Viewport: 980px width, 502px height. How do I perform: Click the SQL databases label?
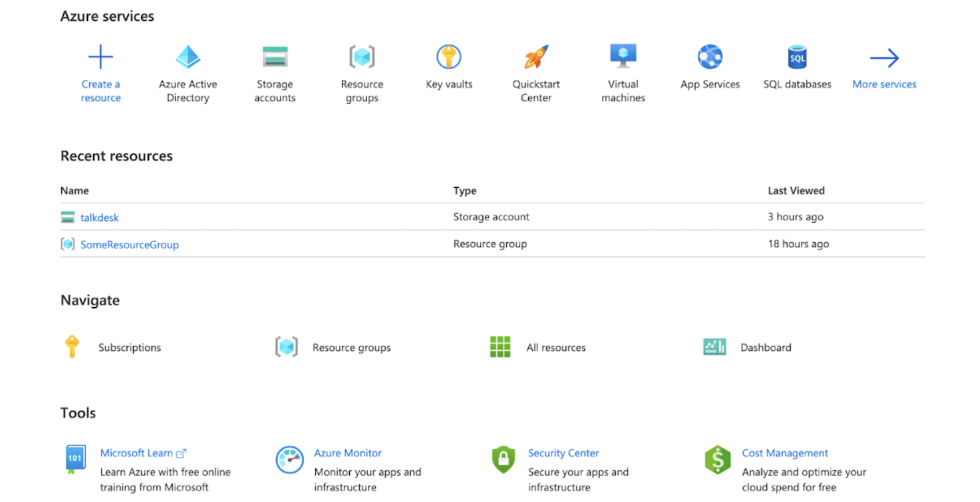(x=798, y=84)
